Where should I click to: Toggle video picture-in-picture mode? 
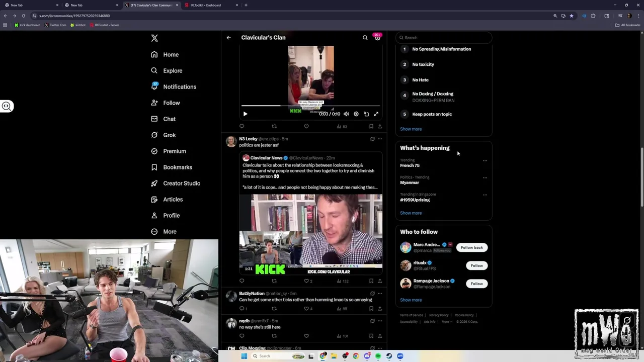tap(366, 114)
